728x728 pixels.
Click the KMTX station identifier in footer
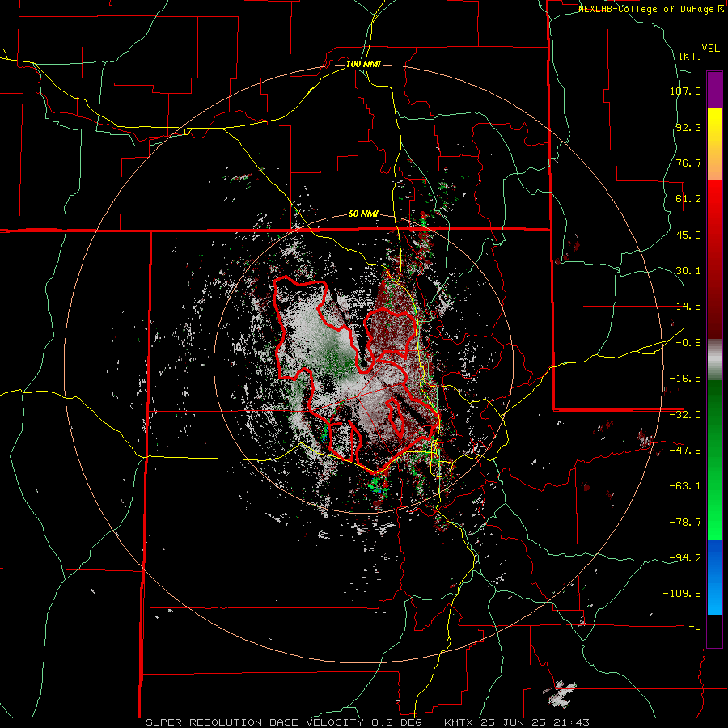point(459,722)
